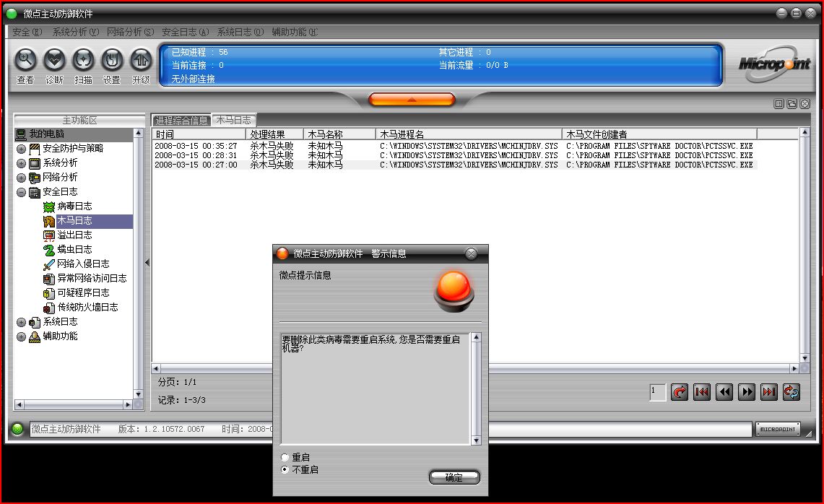Click log table vertical scrollbar up arrow
The height and width of the screenshot is (504, 824).
coord(805,132)
